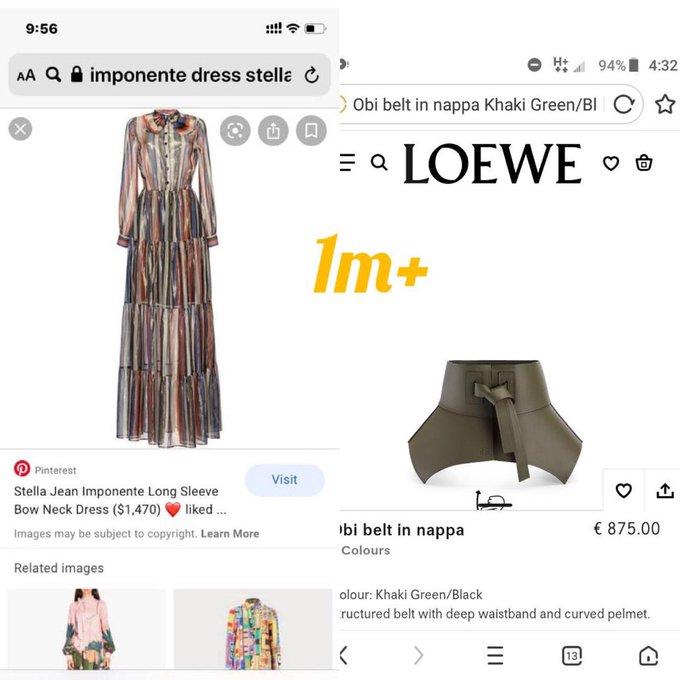Share the Obi belt product
Viewport: 680px width, 680px height.
(665, 490)
